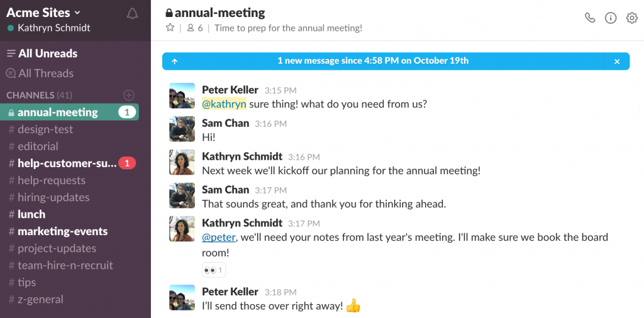Click the highlighted @kathryn mention
644x318 pixels.
[x=224, y=104]
